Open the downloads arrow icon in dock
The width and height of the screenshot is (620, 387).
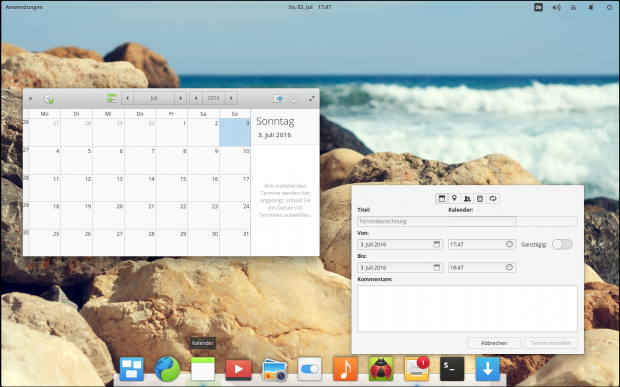pyautogui.click(x=488, y=369)
